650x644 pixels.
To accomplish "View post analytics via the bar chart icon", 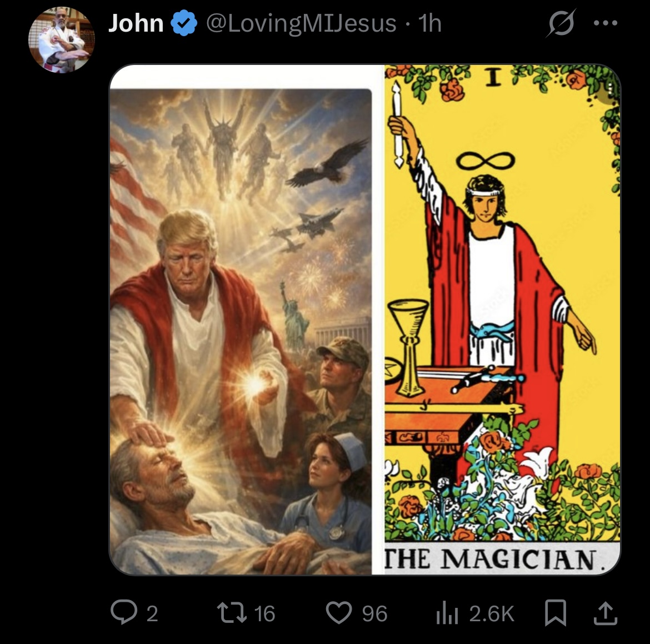I will coord(447,613).
